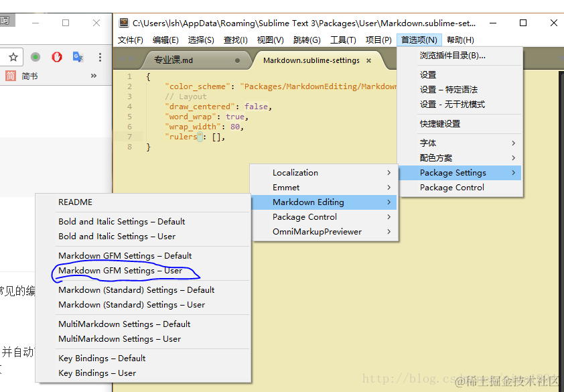Choose 浏览插件目录(B)... menu entry
Image resolution: width=564 pixels, height=392 pixels.
[x=460, y=56]
